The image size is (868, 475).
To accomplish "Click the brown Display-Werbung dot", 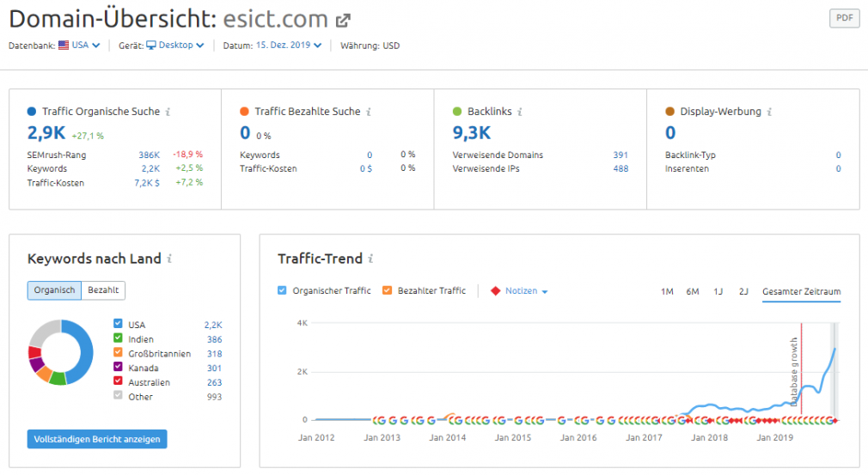I will coord(669,112).
